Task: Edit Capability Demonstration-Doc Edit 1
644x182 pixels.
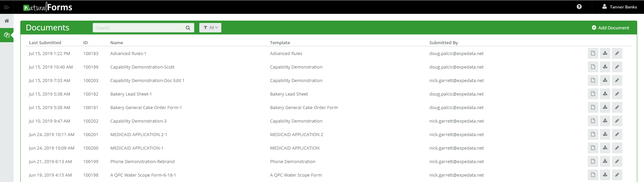Action: 617,80
